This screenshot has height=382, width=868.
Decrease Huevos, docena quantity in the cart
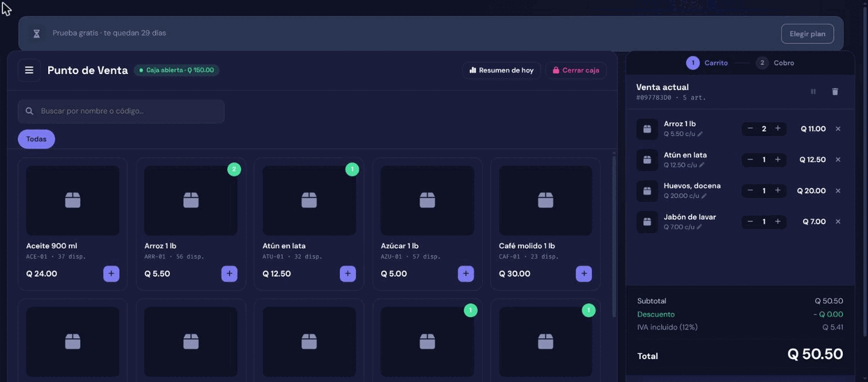point(750,190)
